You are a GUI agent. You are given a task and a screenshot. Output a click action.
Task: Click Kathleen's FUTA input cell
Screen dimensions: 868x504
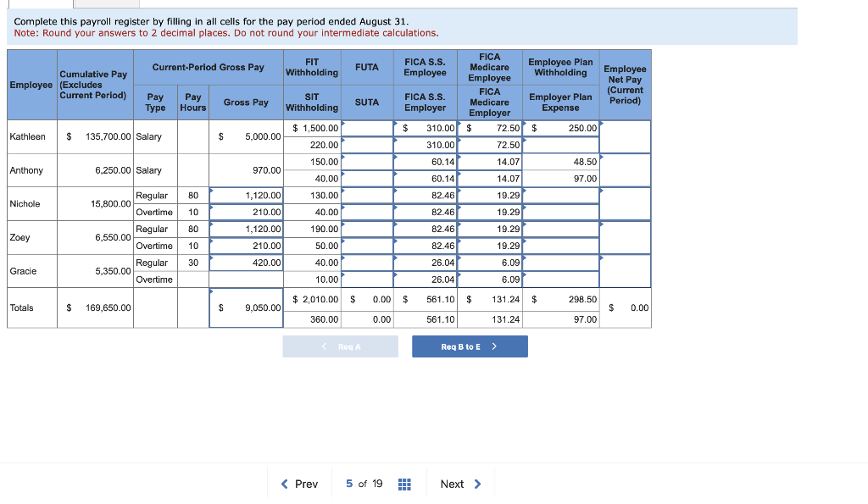[x=367, y=129]
